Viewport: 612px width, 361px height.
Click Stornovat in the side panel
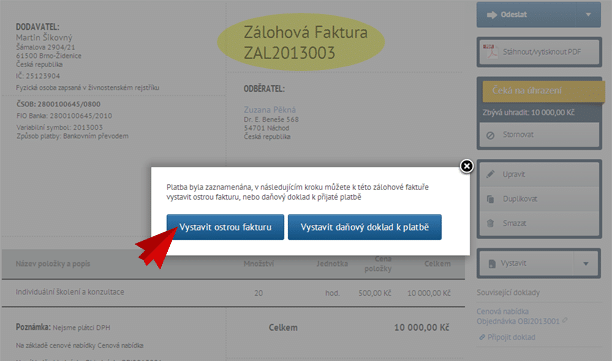(539, 135)
